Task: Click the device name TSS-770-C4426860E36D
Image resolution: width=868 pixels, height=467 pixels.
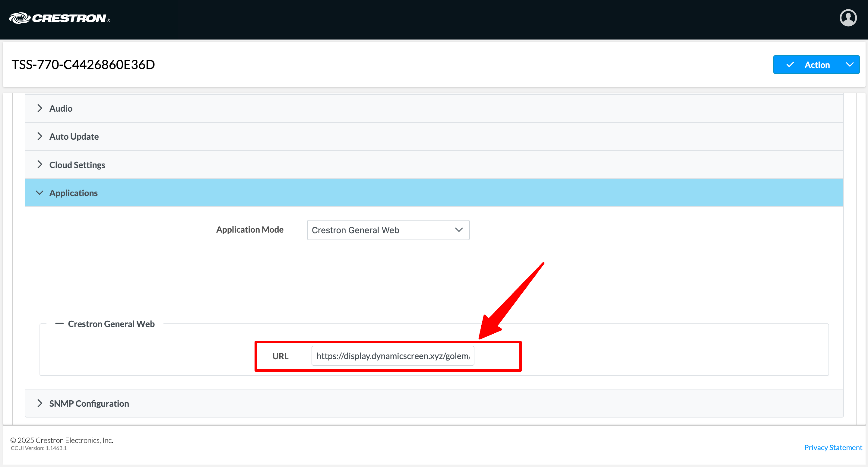Action: (83, 64)
